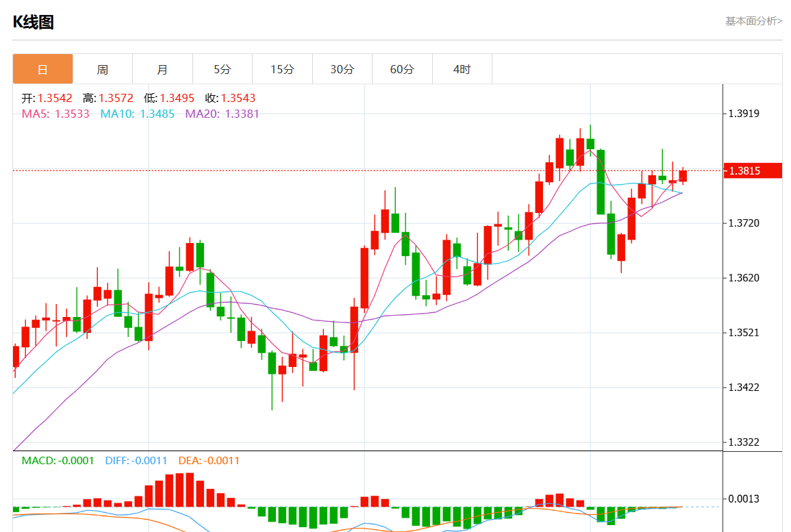Open the 4时 four-hour tab
791x532 pixels.
click(x=462, y=69)
